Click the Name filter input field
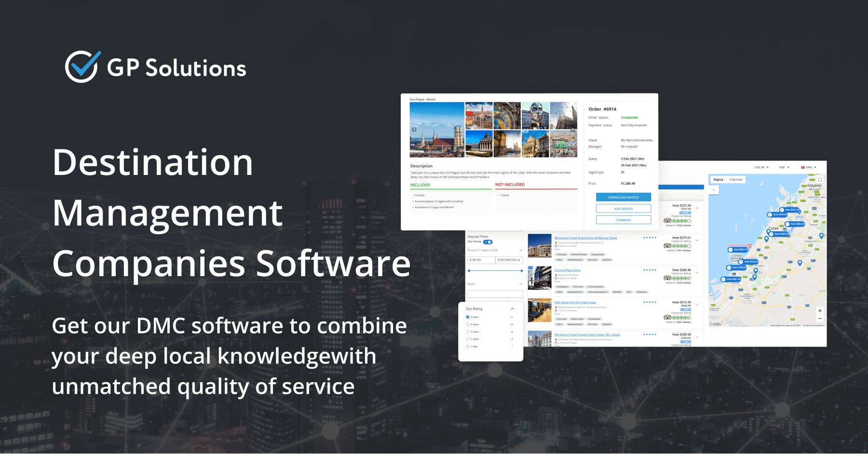The height and width of the screenshot is (454, 868). (x=495, y=294)
